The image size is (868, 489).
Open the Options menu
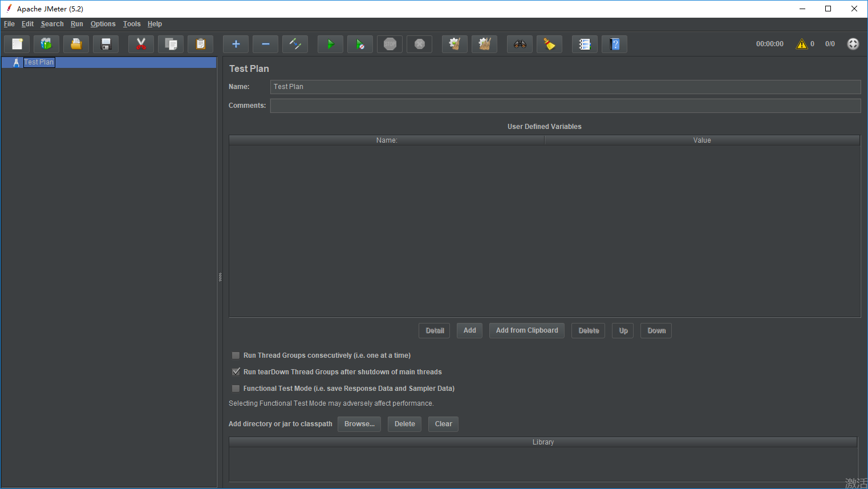pos(103,24)
